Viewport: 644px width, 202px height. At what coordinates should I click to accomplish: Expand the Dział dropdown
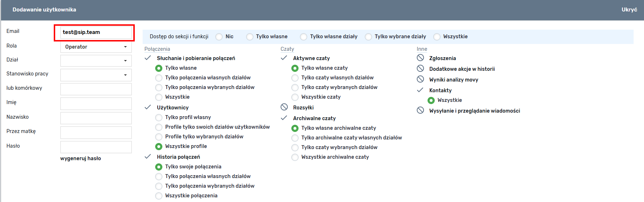click(x=96, y=61)
